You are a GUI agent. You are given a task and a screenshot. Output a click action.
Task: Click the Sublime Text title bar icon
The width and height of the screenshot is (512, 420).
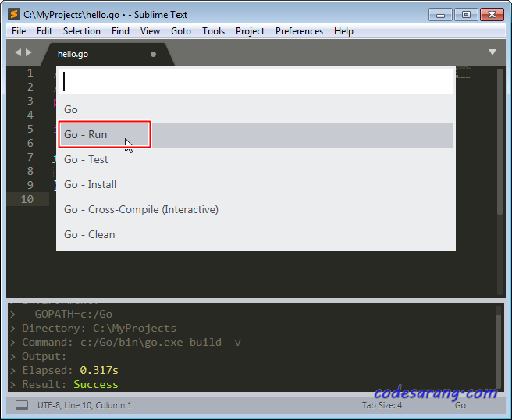(x=14, y=15)
